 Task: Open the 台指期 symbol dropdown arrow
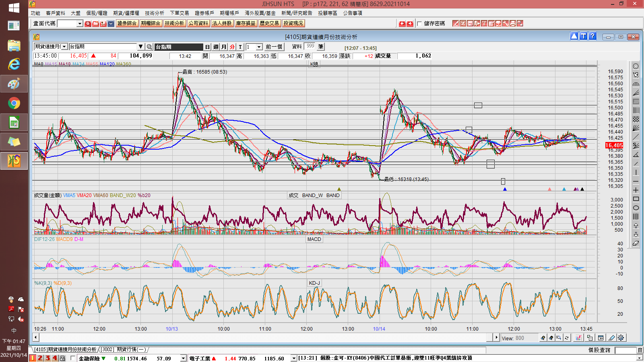coord(140,47)
